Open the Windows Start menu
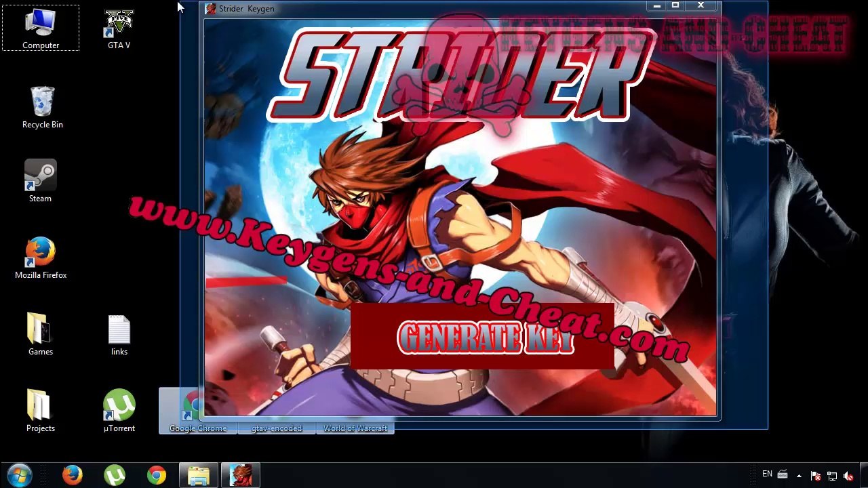Viewport: 868px width, 488px height. tap(19, 475)
